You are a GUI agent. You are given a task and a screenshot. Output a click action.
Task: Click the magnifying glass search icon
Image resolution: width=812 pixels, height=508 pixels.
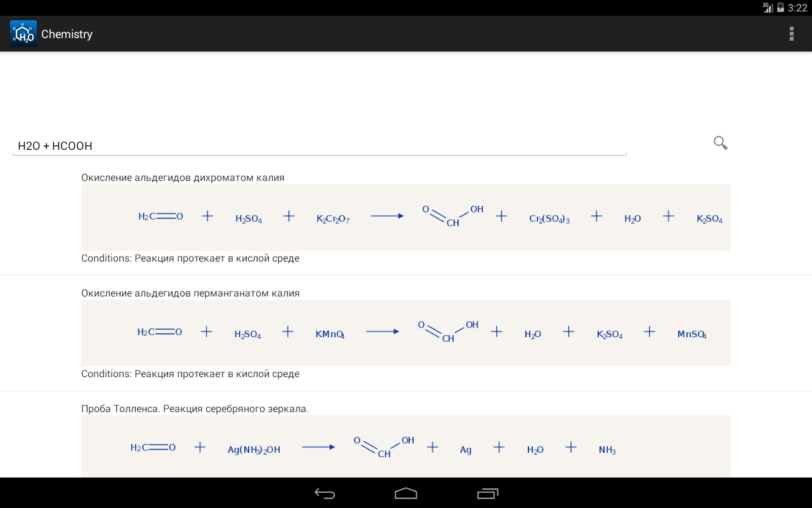point(720,143)
